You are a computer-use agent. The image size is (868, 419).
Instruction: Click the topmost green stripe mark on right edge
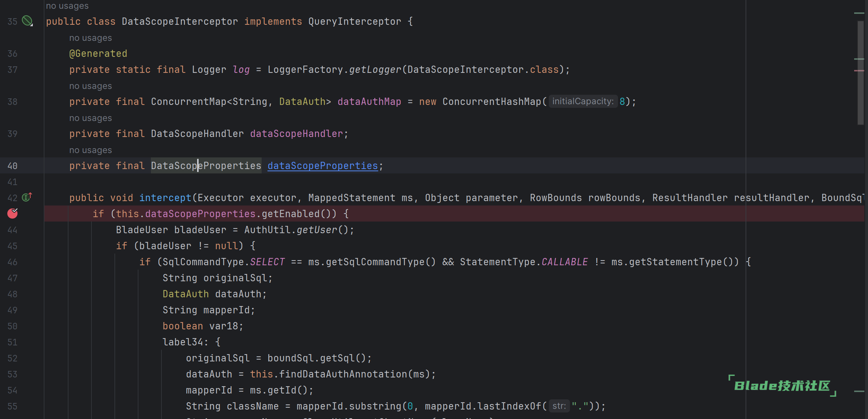pyautogui.click(x=859, y=13)
